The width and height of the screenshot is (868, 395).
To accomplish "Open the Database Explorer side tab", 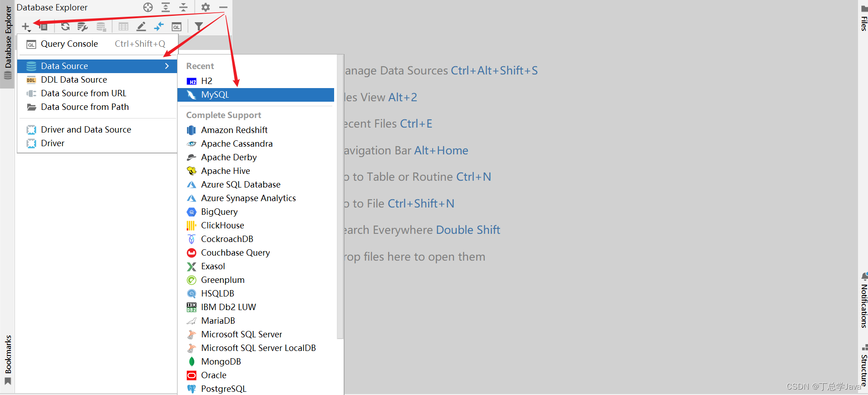I will 8,44.
